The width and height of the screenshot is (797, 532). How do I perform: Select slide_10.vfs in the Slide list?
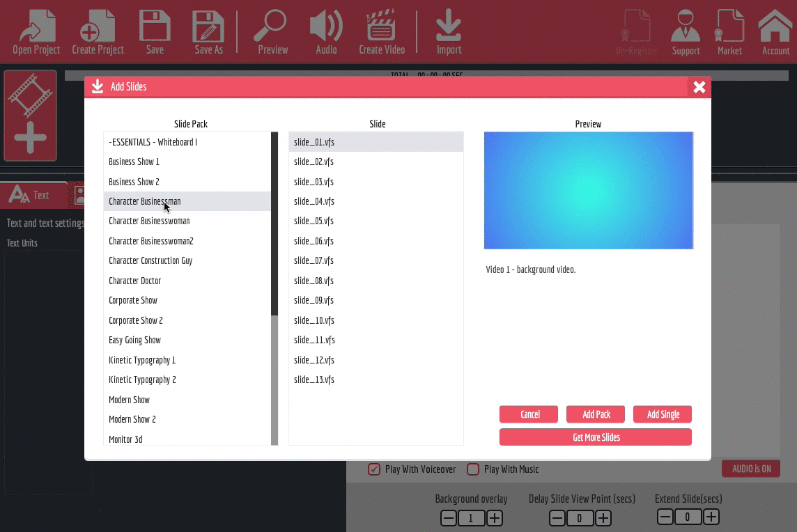pos(376,320)
